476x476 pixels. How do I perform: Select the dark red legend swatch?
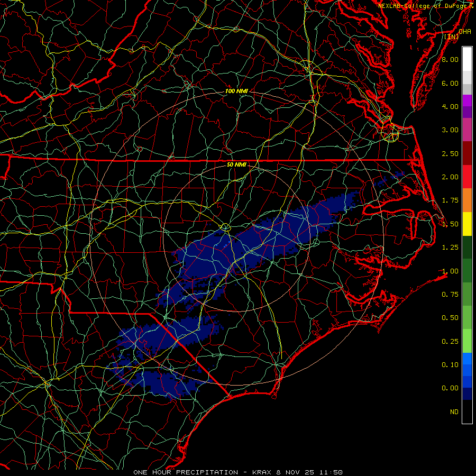click(467, 153)
